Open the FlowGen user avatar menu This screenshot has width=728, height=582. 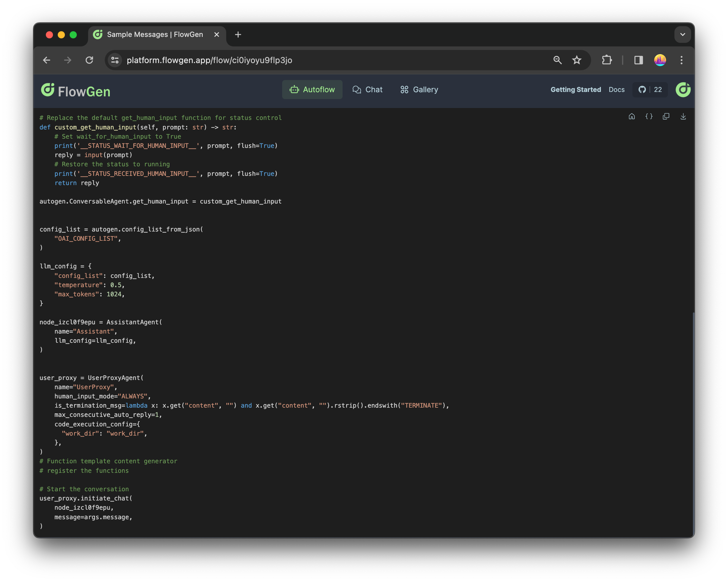[x=683, y=90]
